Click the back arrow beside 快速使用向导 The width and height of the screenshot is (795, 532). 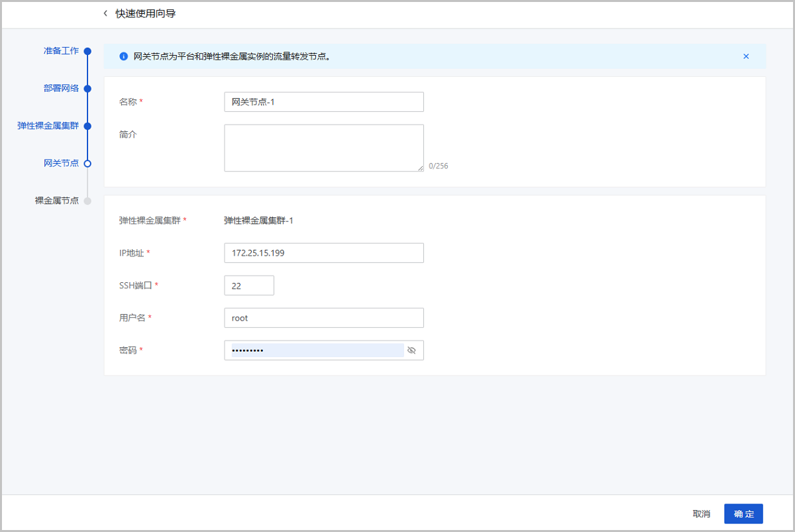click(105, 13)
